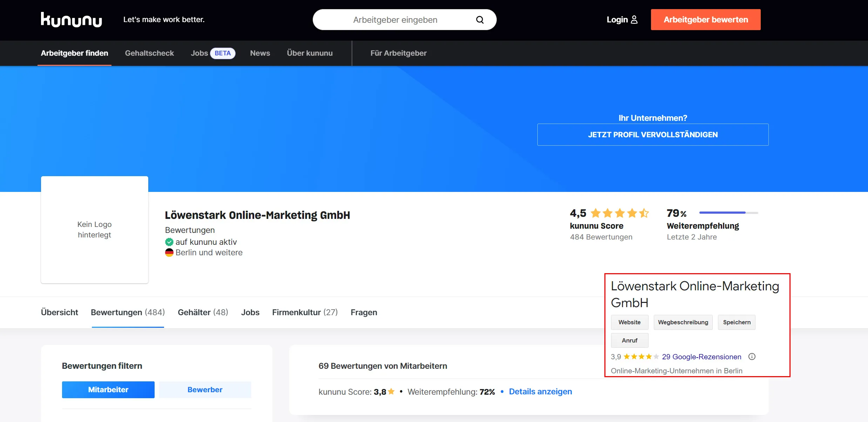Click the Arbeitgeber bewerten button
This screenshot has width=868, height=422.
tap(706, 20)
